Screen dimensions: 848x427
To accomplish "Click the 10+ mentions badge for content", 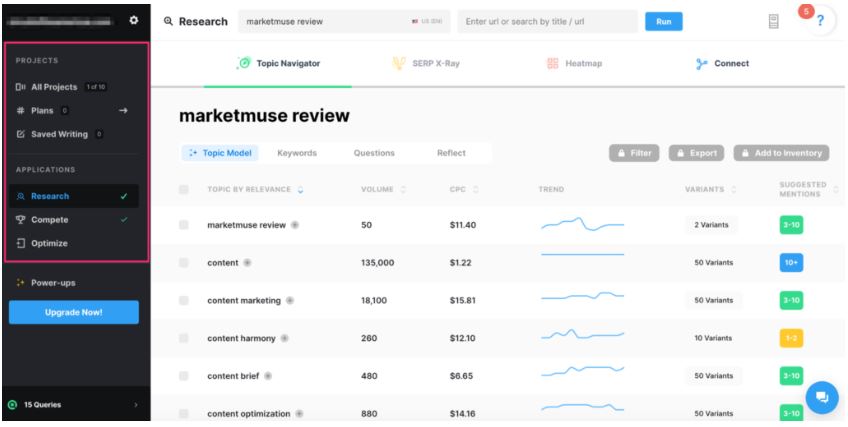I will pyautogui.click(x=791, y=263).
